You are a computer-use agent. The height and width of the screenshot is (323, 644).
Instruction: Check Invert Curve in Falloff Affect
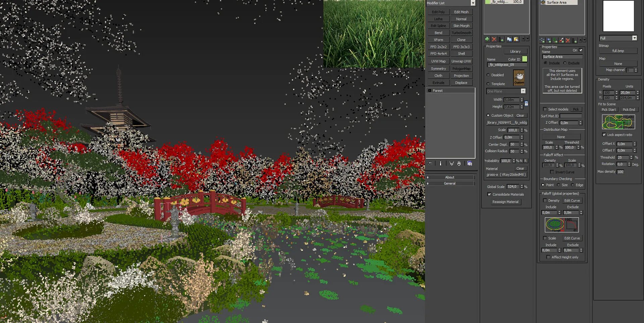tap(552, 172)
